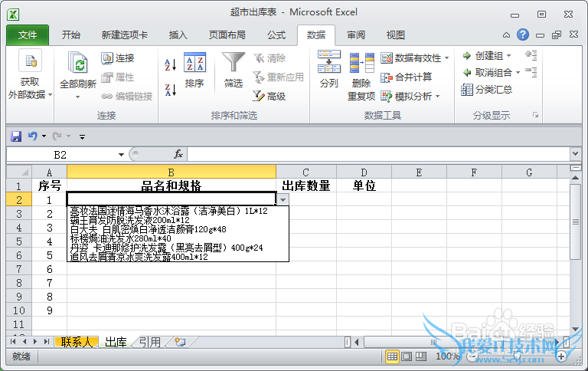Save the workbook with the floppy icon
This screenshot has height=371, width=588.
point(16,136)
